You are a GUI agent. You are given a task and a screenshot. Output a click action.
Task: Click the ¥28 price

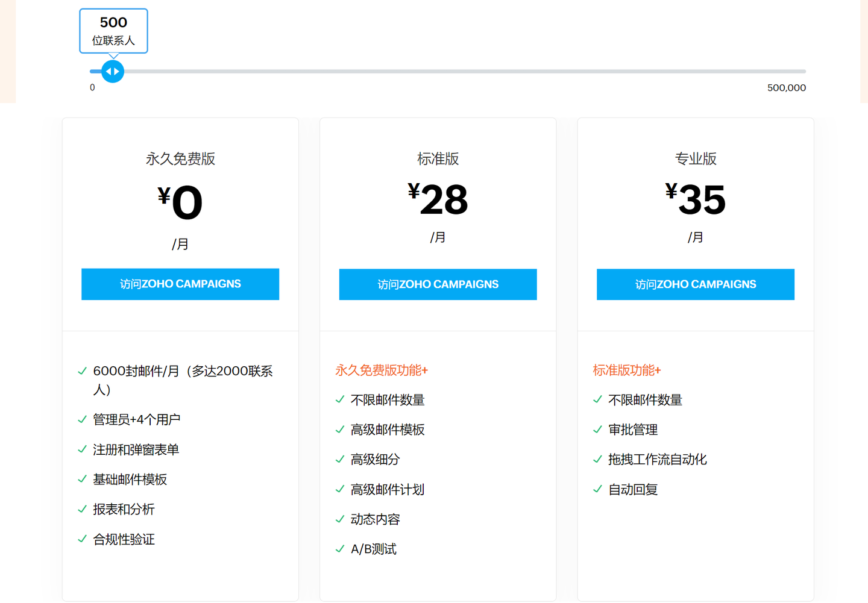(438, 199)
